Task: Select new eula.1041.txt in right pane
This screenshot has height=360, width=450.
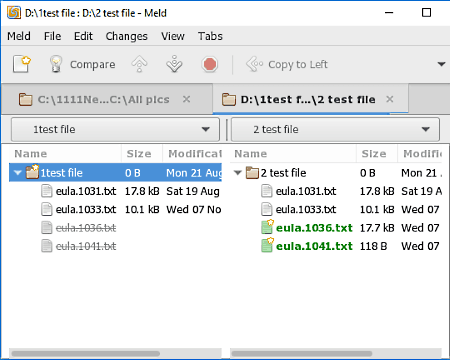Action: click(314, 246)
